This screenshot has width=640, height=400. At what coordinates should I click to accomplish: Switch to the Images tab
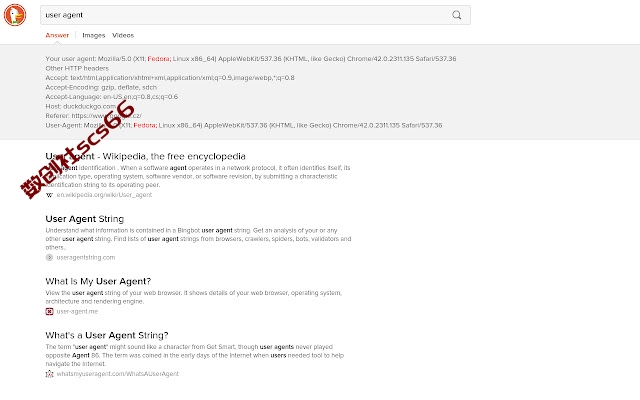click(93, 35)
